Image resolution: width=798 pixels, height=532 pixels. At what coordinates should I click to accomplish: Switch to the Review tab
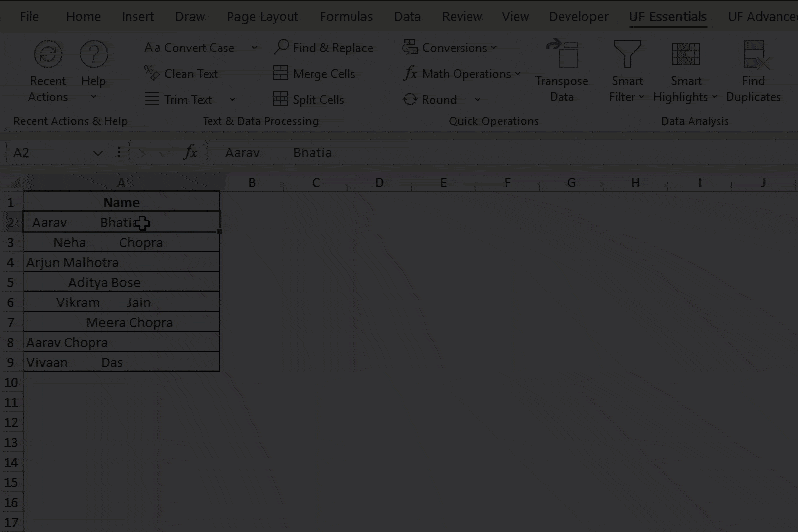point(462,16)
